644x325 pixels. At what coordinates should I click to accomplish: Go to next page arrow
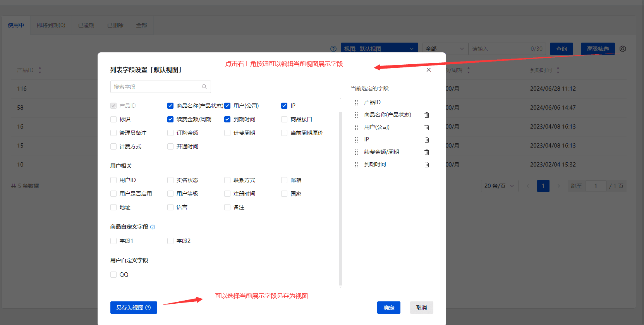[x=558, y=186]
